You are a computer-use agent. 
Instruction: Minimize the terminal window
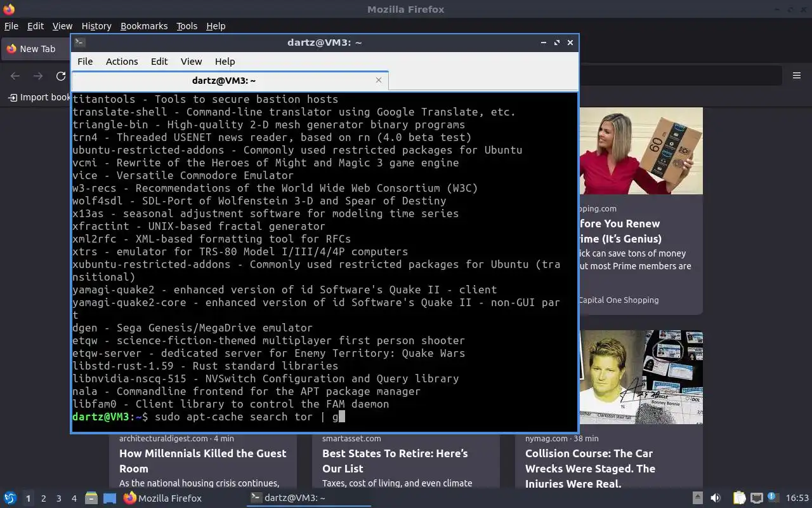(544, 43)
